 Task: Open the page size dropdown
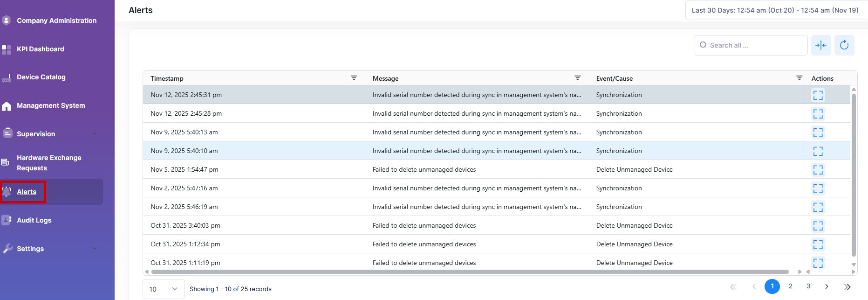(163, 289)
